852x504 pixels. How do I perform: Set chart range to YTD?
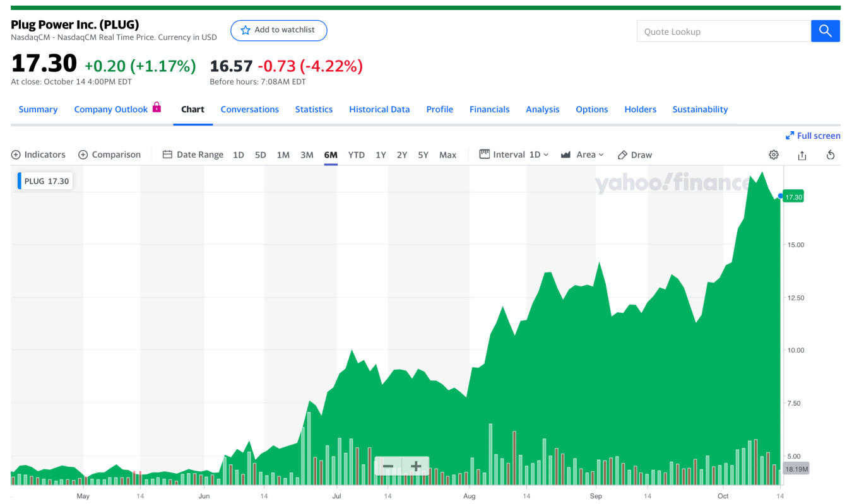356,155
